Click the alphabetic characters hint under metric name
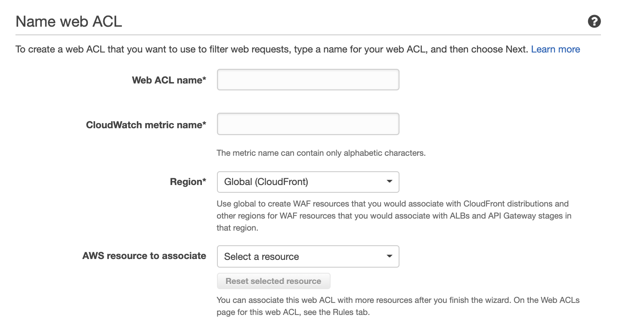This screenshot has height=327, width=644. coord(321,153)
